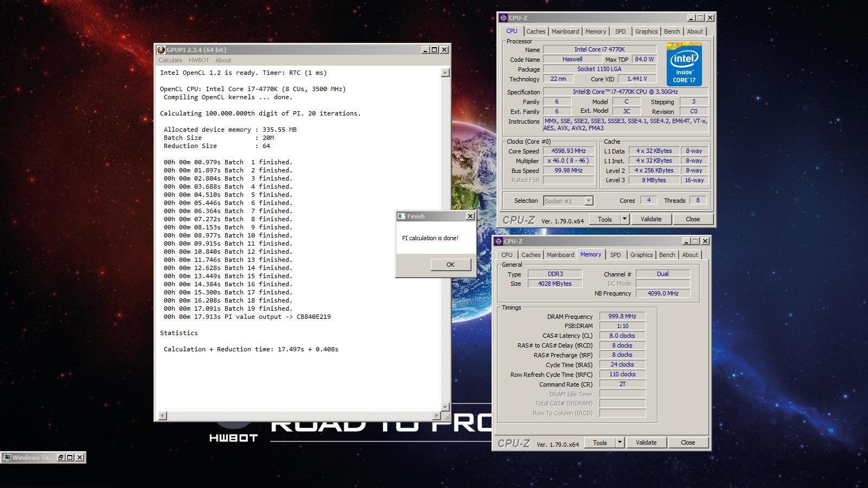
Task: Maximize the minimized Windows Task Manager window
Action: [69, 458]
